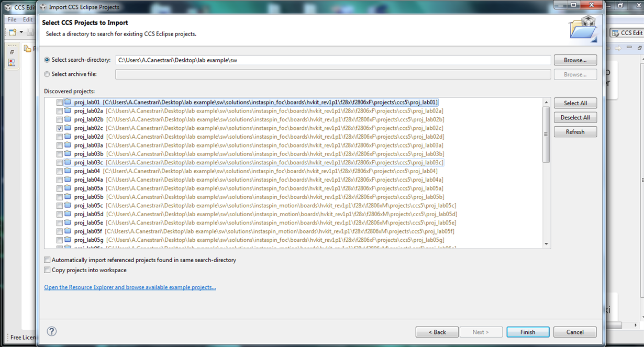Click the Deselect All button
The width and height of the screenshot is (644, 347).
pyautogui.click(x=575, y=117)
